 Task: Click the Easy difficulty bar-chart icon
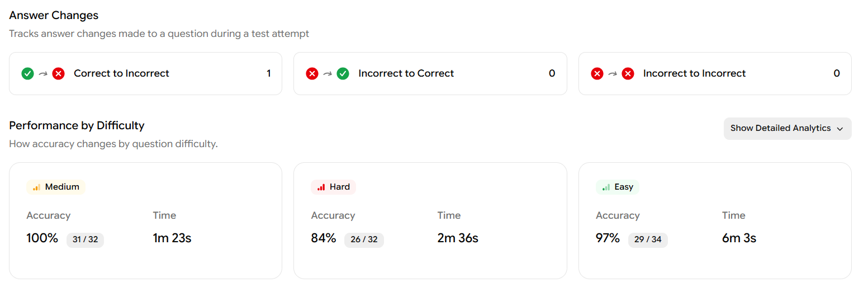coord(606,187)
